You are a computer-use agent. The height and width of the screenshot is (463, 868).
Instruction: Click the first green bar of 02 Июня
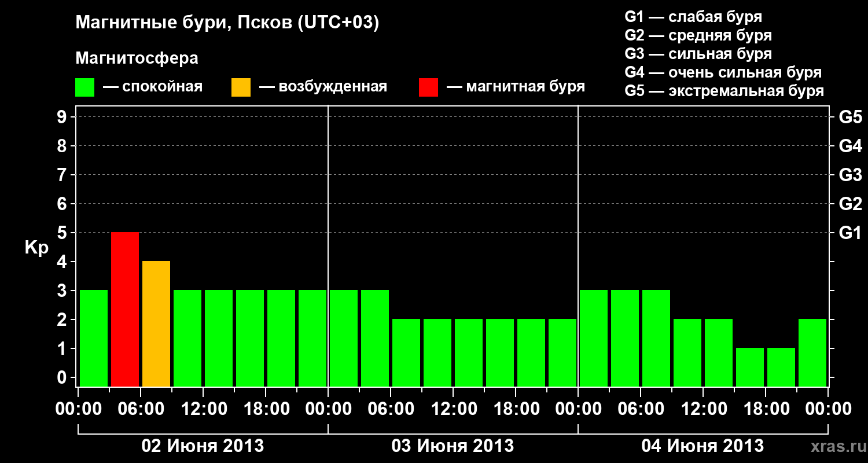coord(94,338)
